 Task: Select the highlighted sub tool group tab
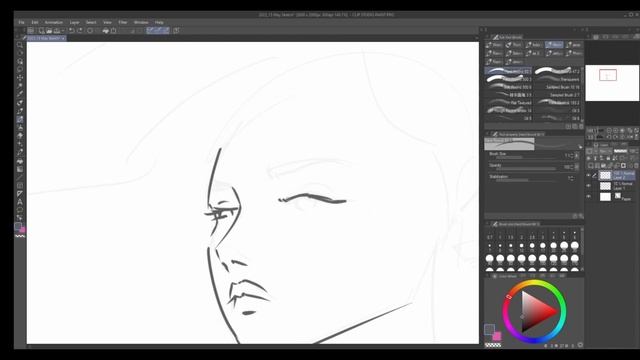coord(554,44)
